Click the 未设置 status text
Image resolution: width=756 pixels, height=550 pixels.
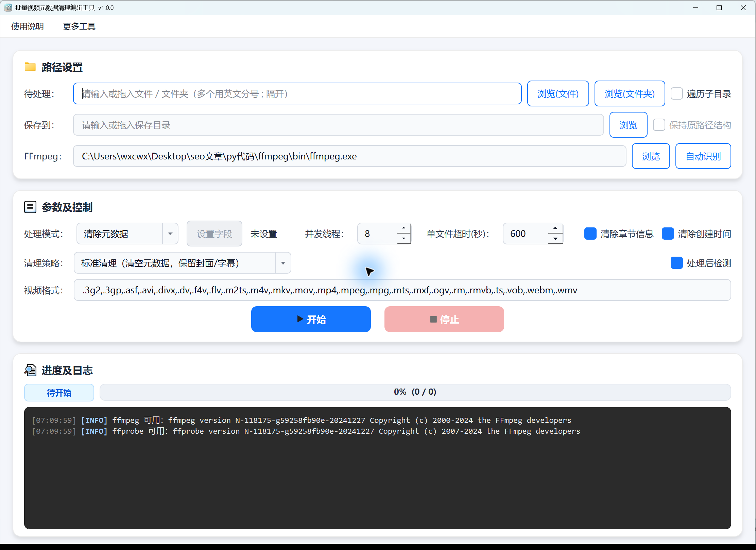(x=263, y=234)
